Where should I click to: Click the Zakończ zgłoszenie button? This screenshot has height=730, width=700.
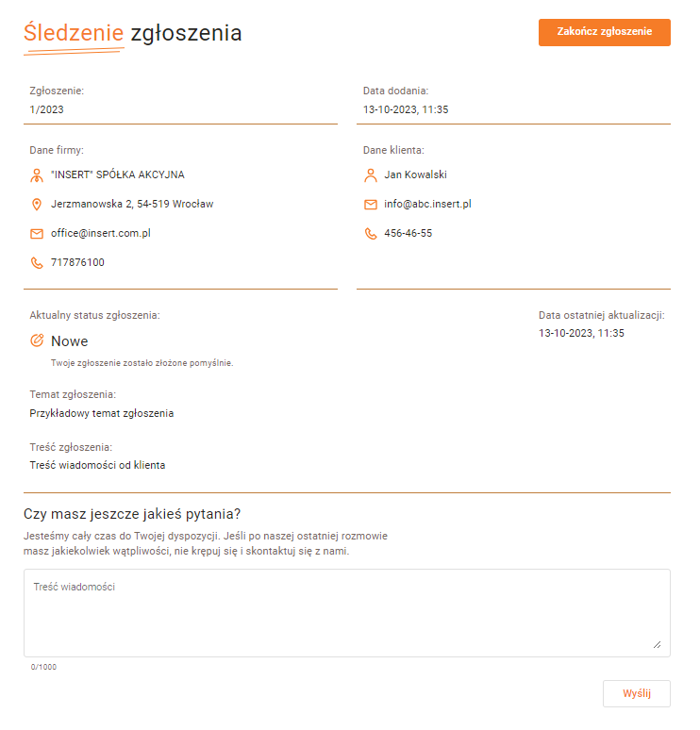604,32
